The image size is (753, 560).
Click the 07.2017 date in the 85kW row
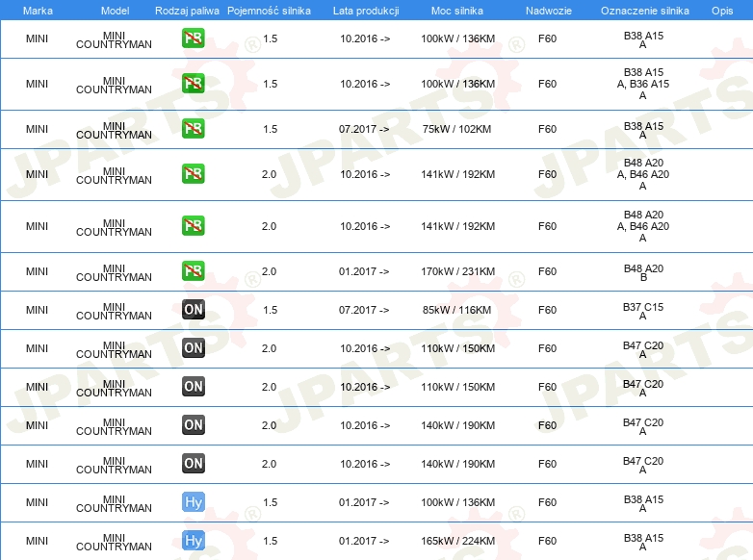click(364, 310)
